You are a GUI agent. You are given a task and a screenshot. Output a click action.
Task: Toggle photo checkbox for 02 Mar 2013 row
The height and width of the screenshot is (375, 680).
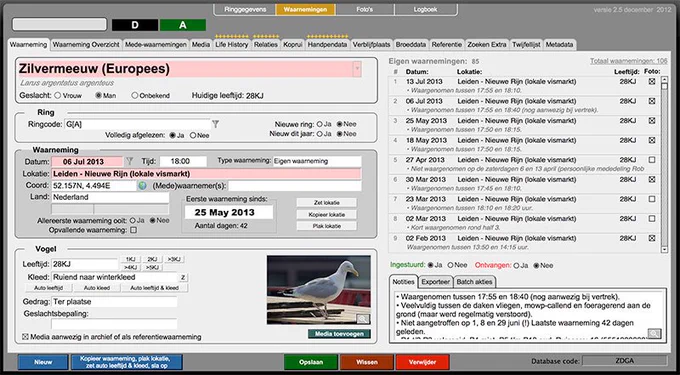(652, 218)
